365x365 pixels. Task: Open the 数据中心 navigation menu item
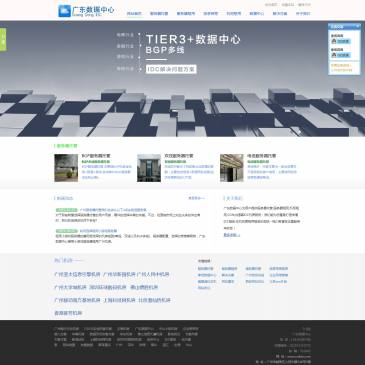(257, 14)
